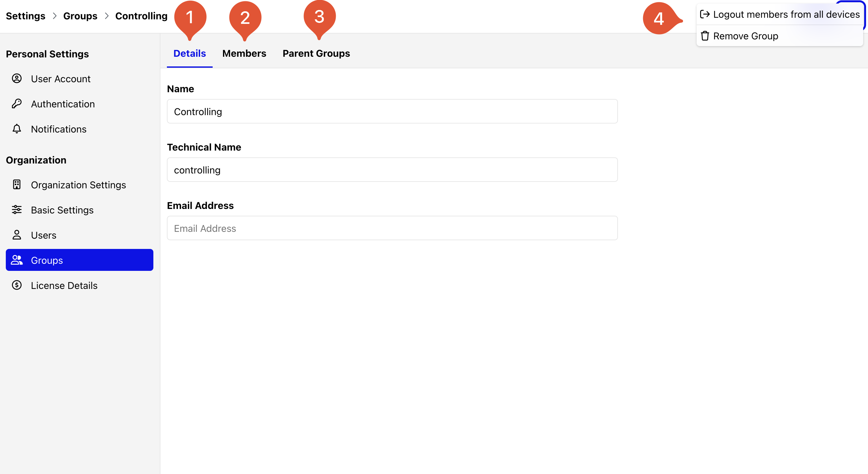Focus the Technical Name input field
This screenshot has height=474, width=868.
[x=392, y=170]
